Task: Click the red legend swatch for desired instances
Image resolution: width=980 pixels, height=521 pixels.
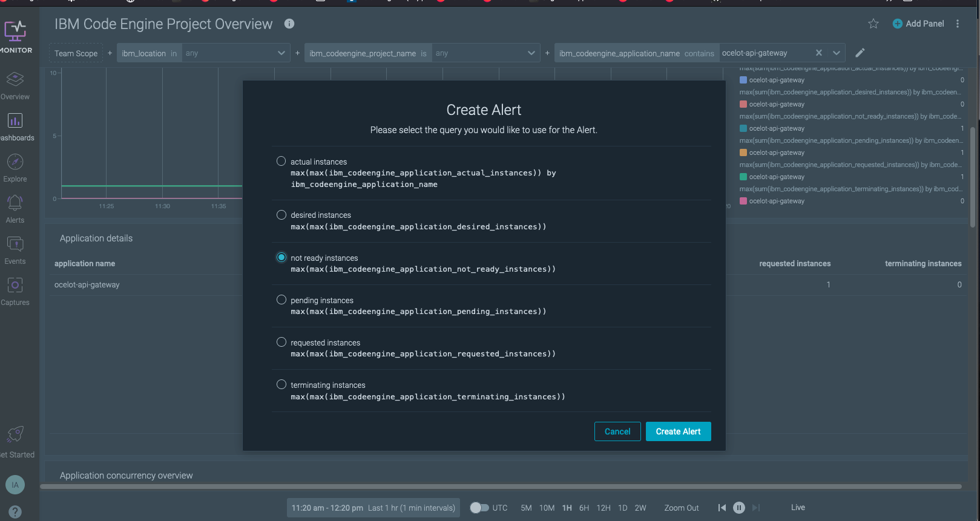Action: [x=743, y=104]
